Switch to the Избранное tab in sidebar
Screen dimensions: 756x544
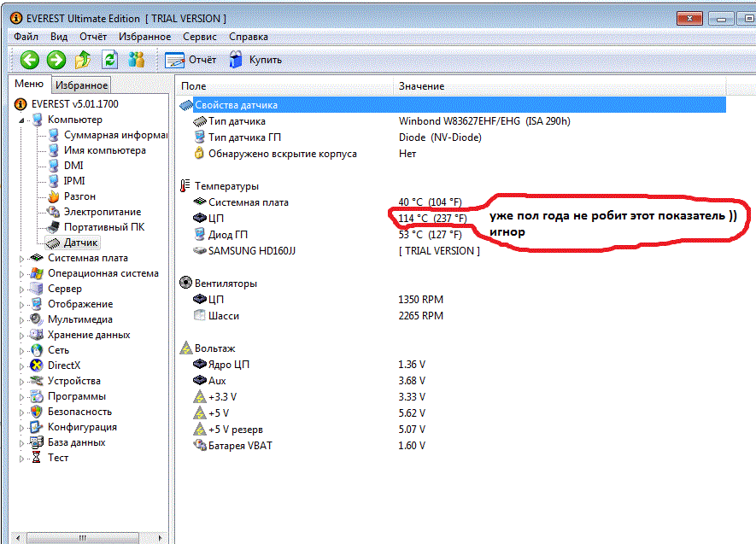tap(81, 85)
